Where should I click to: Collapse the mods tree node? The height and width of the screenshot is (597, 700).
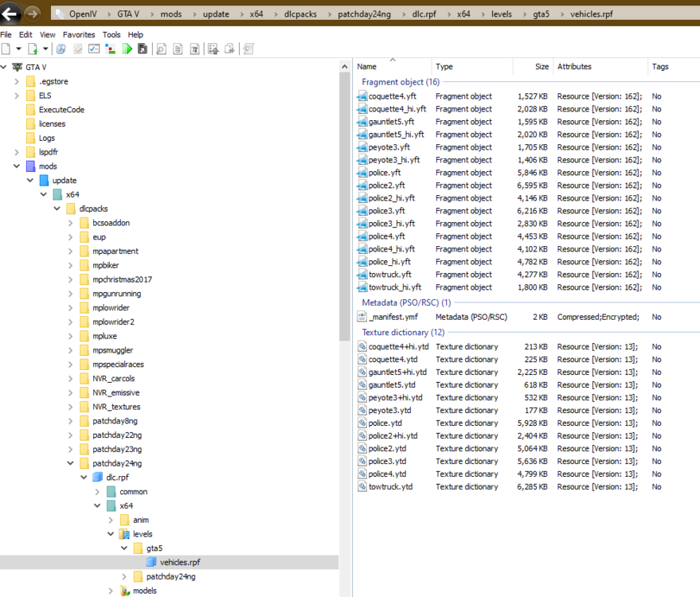pyautogui.click(x=17, y=166)
